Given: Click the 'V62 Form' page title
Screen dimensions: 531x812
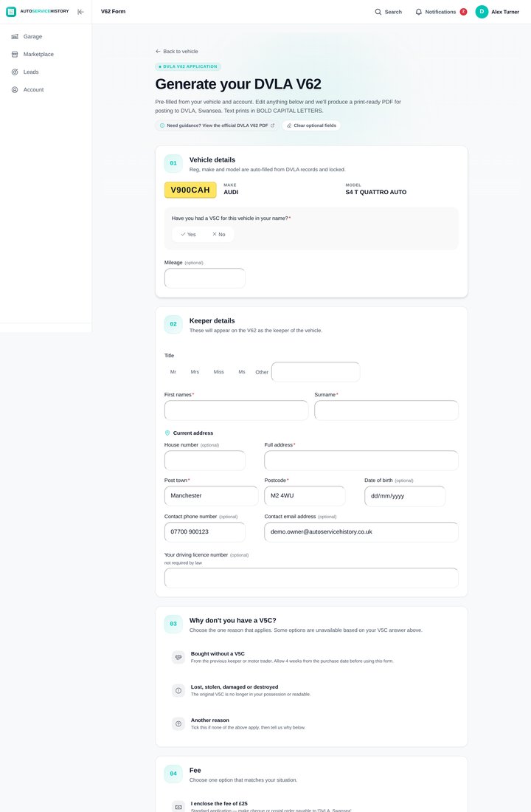Looking at the screenshot, I should [113, 11].
